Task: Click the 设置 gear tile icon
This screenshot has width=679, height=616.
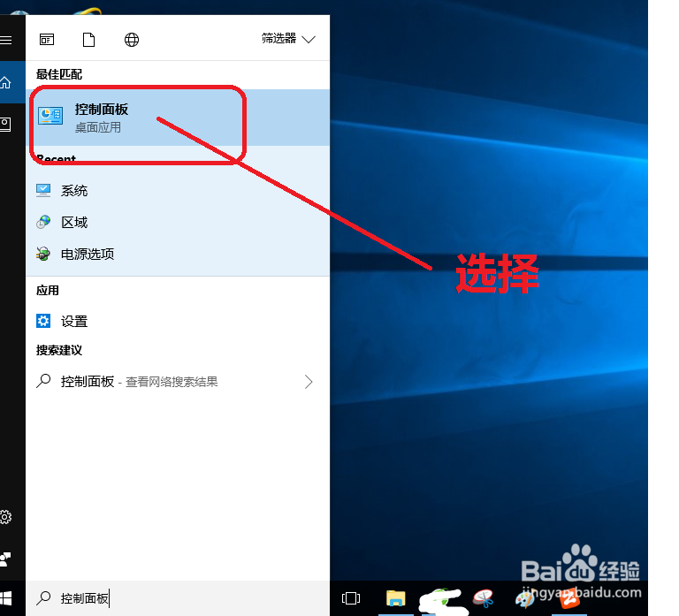Action: [43, 321]
